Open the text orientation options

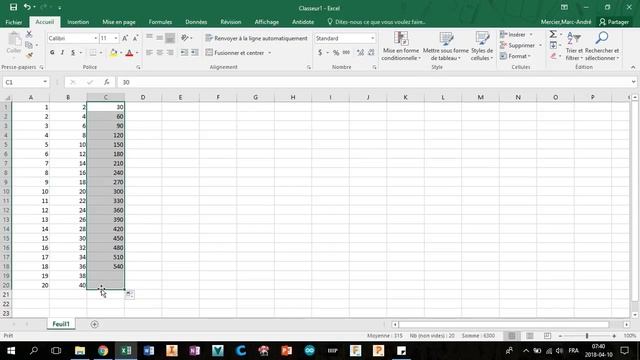coord(187,38)
